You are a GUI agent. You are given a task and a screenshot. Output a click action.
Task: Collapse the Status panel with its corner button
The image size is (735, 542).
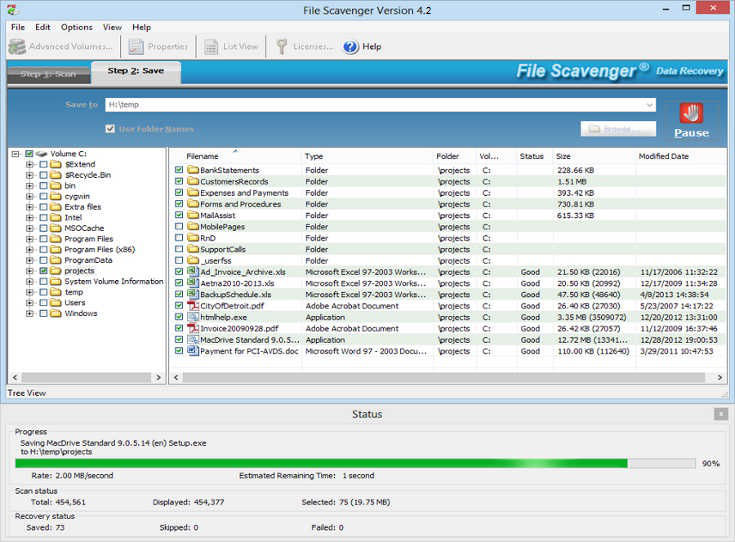tap(721, 414)
